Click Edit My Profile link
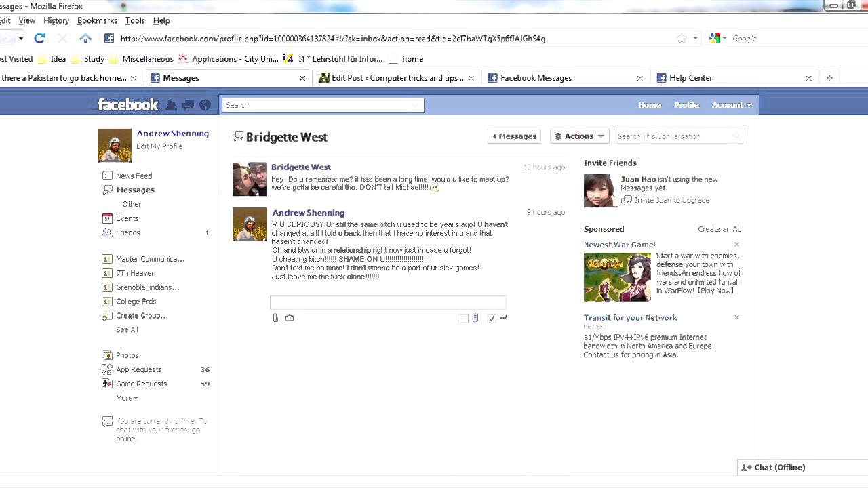 159,146
